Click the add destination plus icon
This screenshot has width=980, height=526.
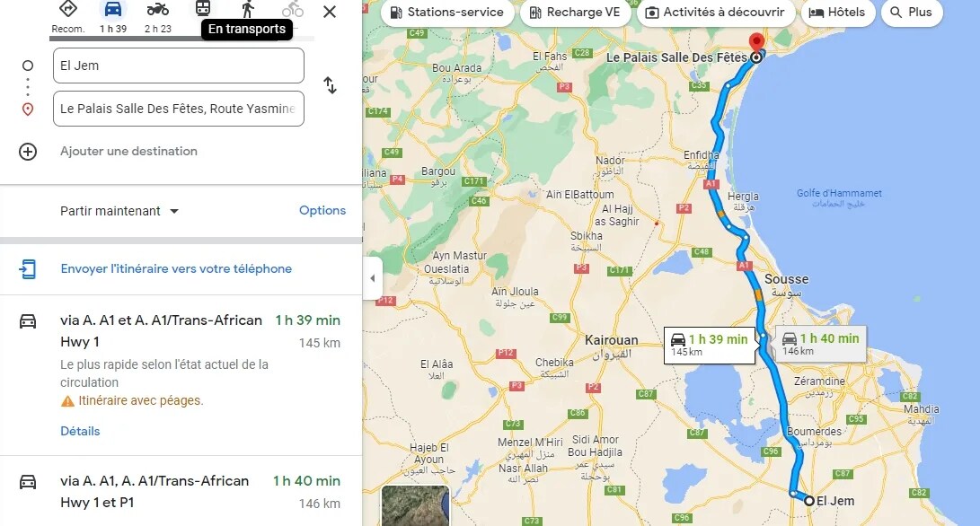pyautogui.click(x=28, y=152)
